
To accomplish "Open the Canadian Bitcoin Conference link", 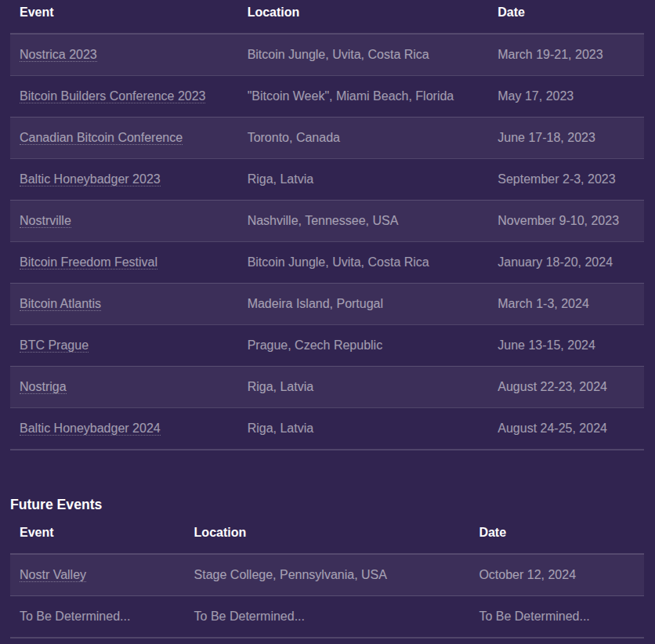I will point(101,138).
